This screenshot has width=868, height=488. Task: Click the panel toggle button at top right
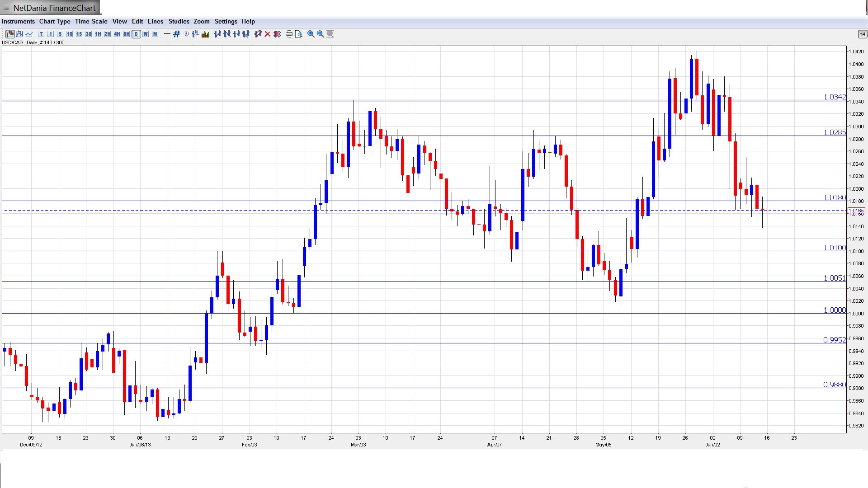[862, 34]
